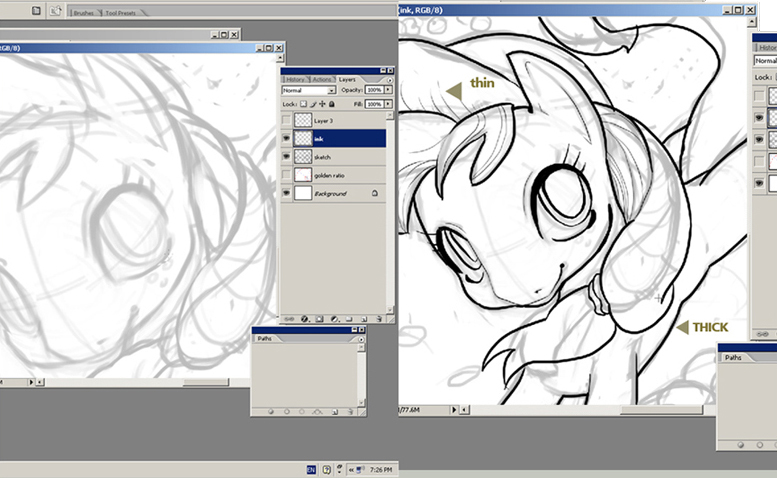Viewport: 777px width, 478px height.
Task: Show the golden ratio layer
Action: [286, 175]
